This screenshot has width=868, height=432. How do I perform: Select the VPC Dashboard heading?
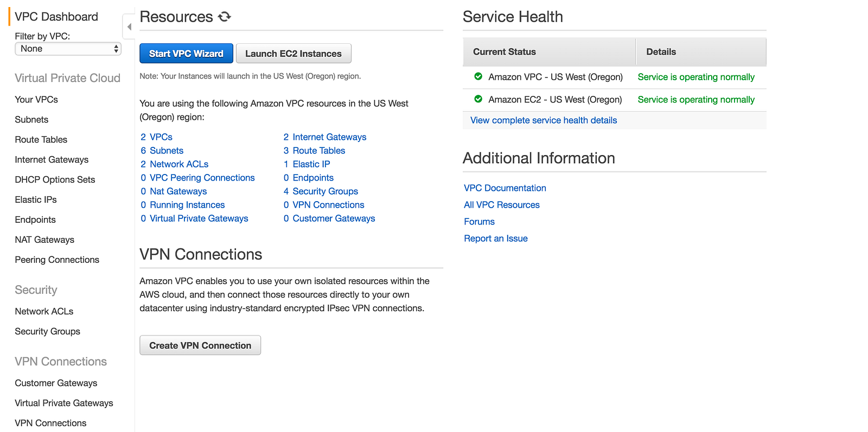click(56, 17)
